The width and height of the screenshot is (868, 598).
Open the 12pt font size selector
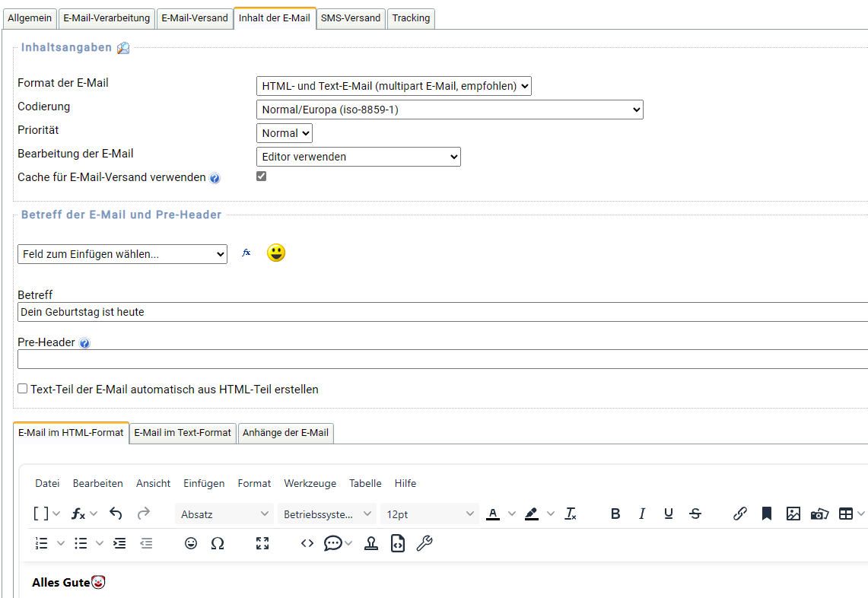click(x=430, y=514)
